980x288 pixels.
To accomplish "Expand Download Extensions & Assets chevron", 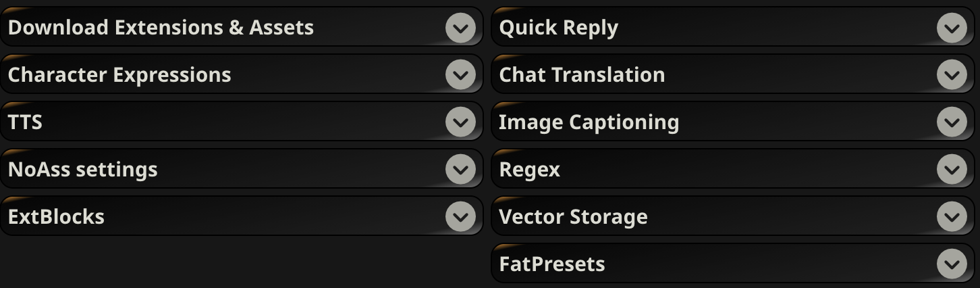I will pyautogui.click(x=460, y=28).
